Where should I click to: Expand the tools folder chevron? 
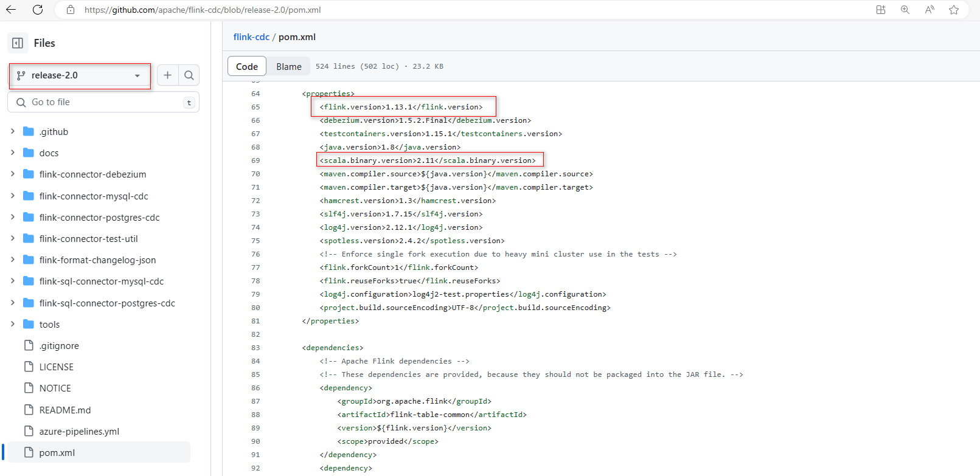click(x=12, y=324)
